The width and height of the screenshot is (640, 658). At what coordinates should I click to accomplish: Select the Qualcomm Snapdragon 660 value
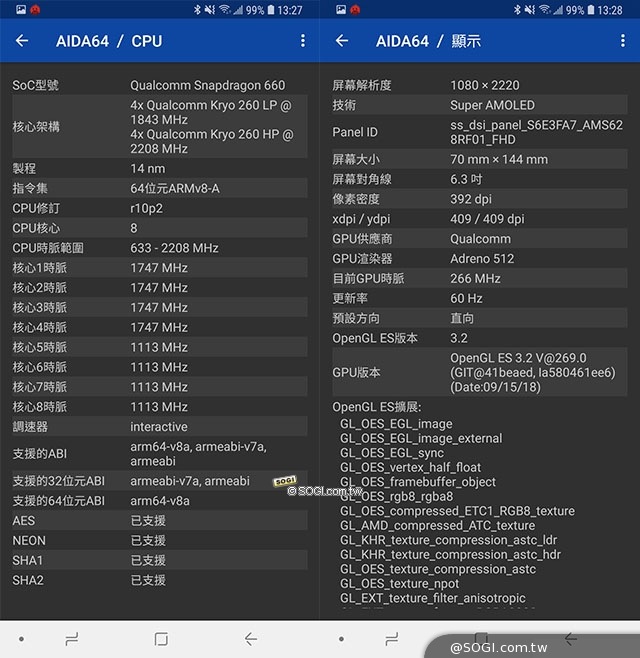coord(207,85)
